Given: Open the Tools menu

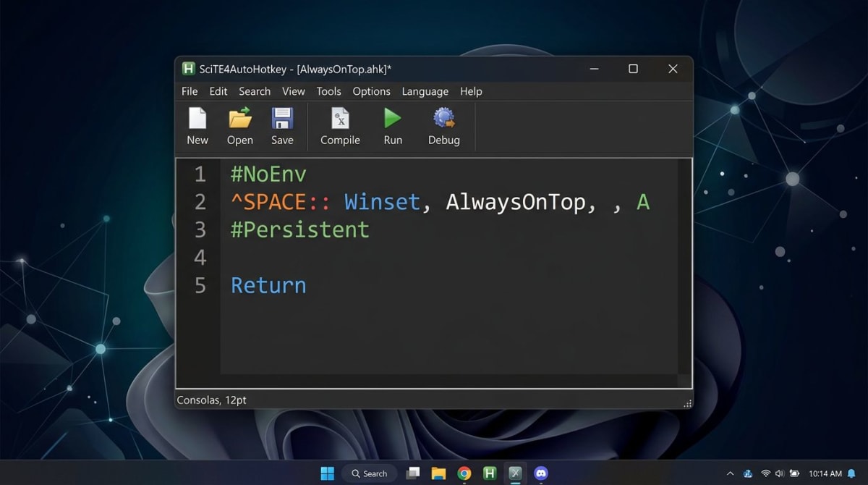Looking at the screenshot, I should tap(328, 91).
